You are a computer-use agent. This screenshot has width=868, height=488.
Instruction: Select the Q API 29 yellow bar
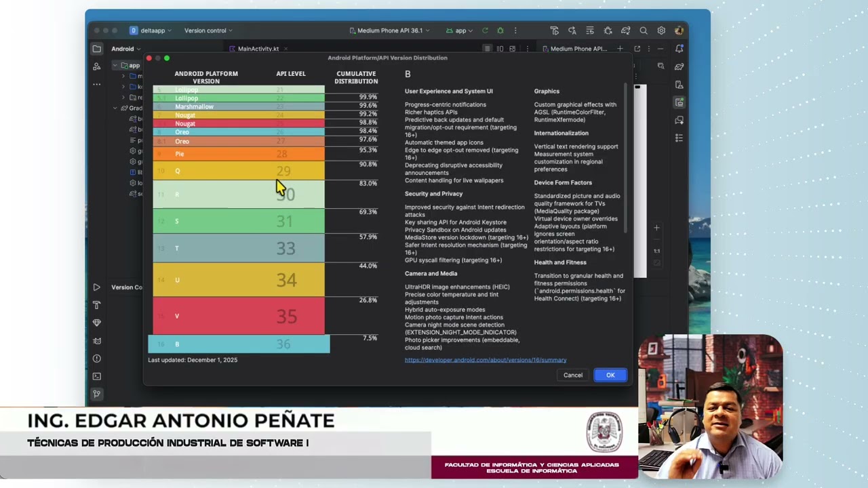(239, 171)
